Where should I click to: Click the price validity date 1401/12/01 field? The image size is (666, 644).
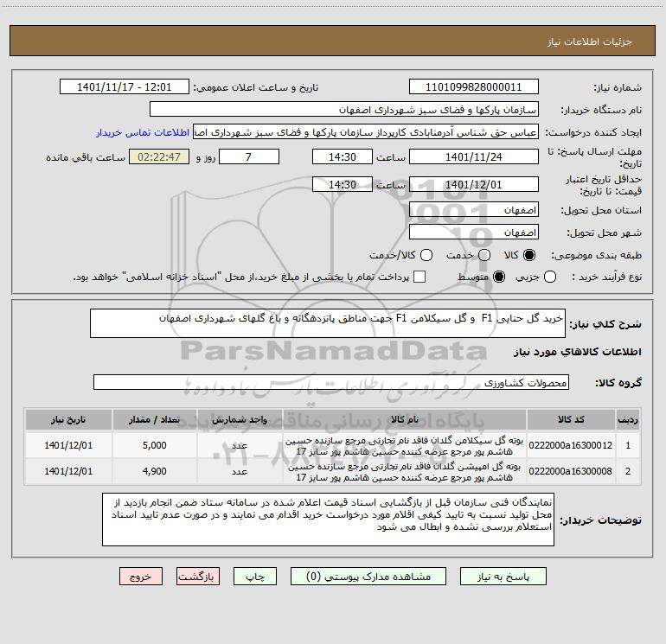pos(474,184)
